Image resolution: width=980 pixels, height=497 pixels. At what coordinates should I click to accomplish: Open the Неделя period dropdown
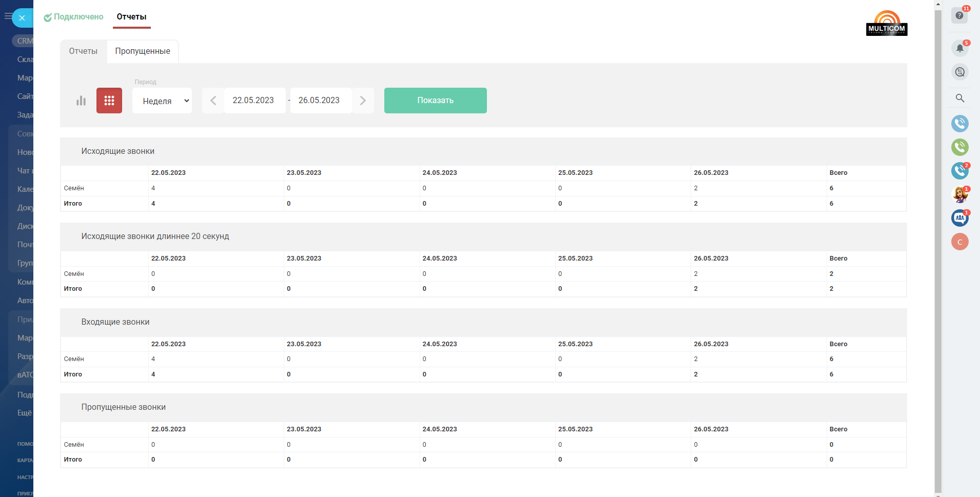(x=162, y=101)
